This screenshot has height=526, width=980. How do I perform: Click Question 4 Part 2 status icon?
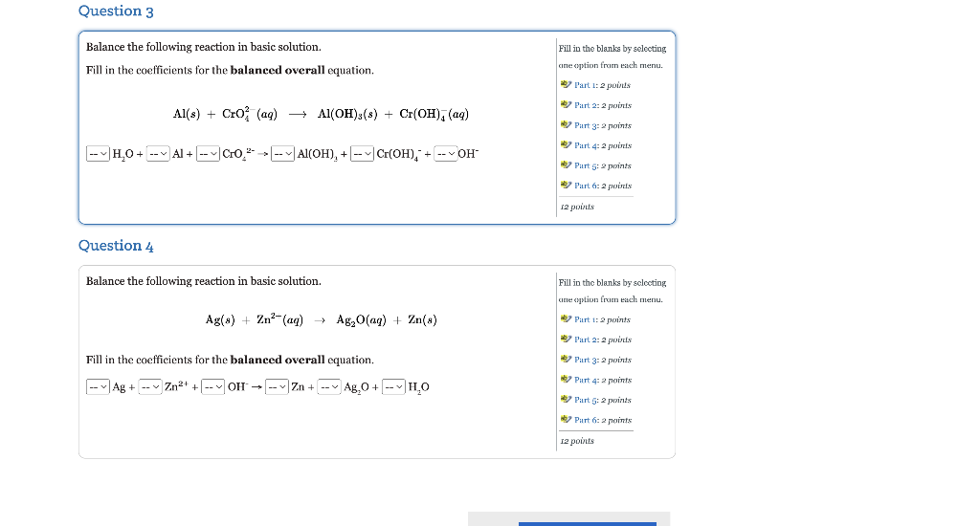pos(567,339)
